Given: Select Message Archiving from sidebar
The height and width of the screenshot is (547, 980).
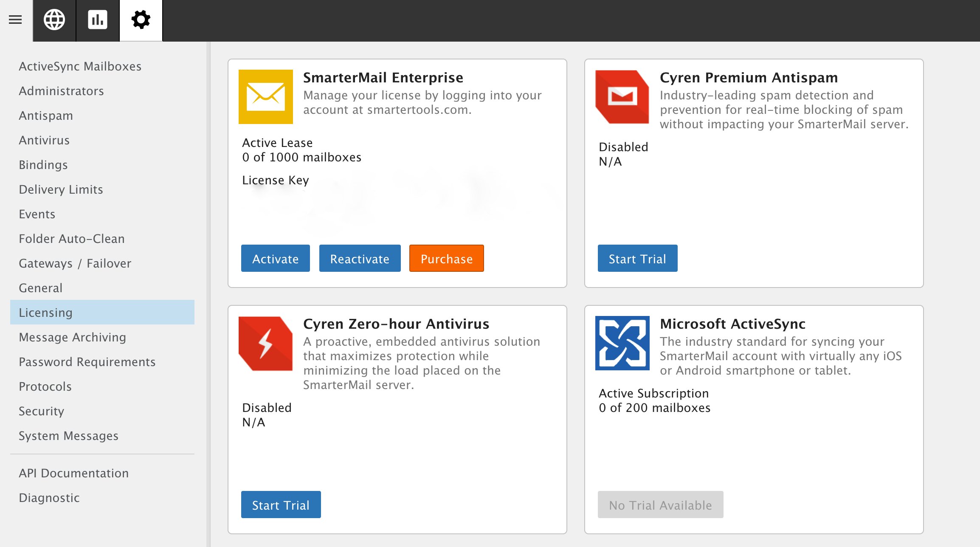Looking at the screenshot, I should click(73, 337).
